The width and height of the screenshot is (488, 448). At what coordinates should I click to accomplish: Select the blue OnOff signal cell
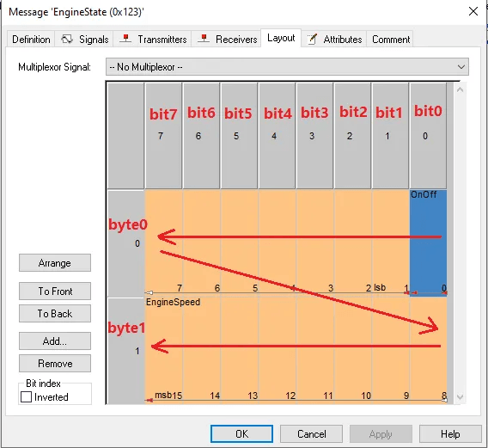pos(428,243)
